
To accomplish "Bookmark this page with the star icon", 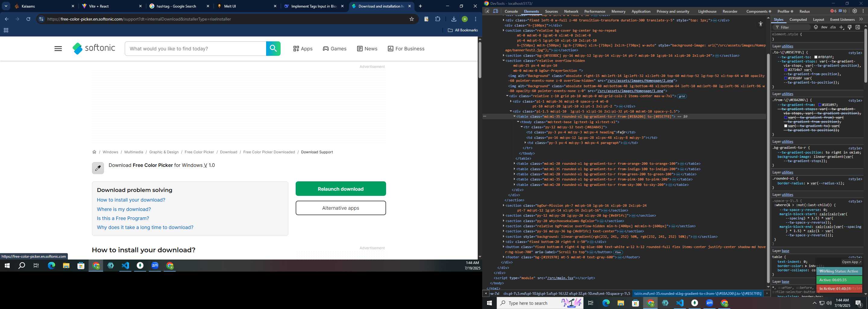I will click(411, 19).
